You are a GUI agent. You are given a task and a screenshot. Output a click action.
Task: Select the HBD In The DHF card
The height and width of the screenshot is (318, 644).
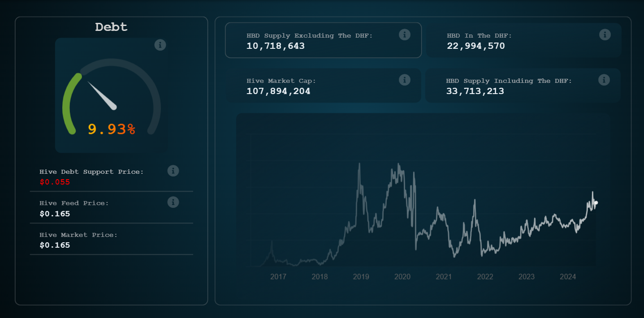(523, 40)
